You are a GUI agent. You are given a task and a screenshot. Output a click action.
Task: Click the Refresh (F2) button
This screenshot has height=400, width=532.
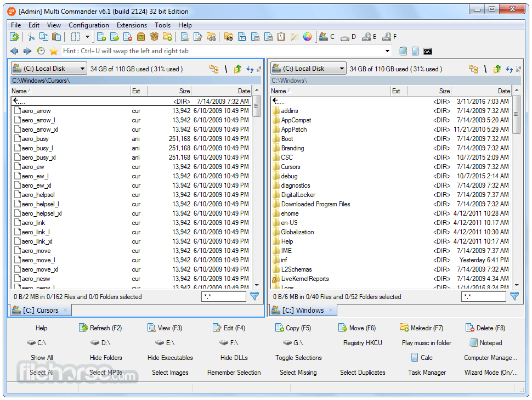(x=100, y=328)
